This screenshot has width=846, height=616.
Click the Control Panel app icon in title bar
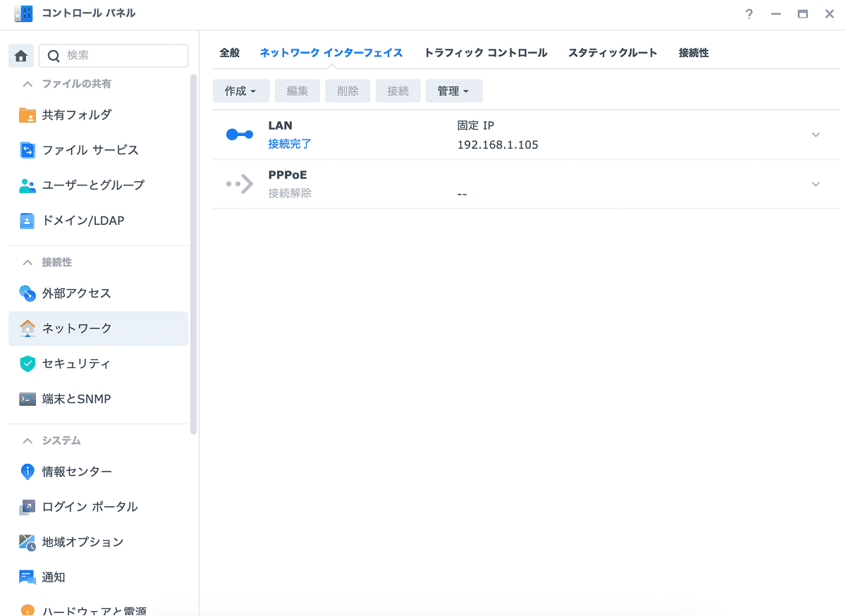(x=23, y=13)
